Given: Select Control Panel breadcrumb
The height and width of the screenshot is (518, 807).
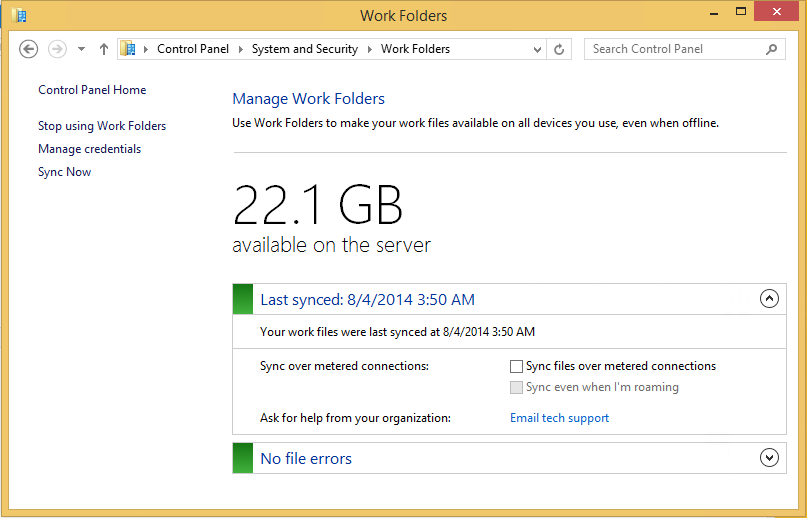Looking at the screenshot, I should click(193, 49).
